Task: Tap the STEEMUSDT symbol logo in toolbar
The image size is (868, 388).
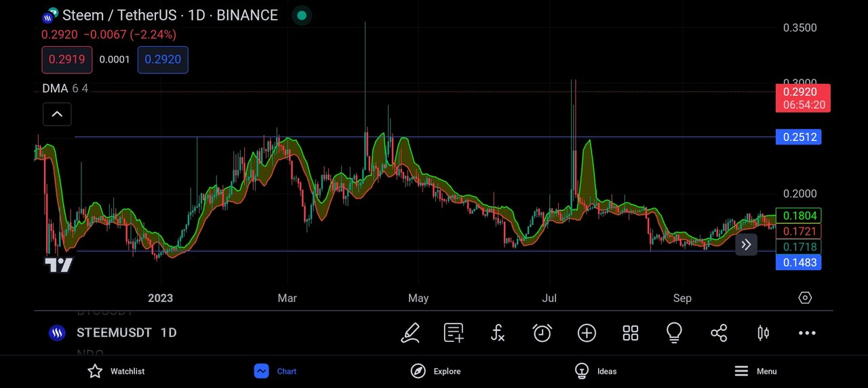Action: click(x=57, y=332)
